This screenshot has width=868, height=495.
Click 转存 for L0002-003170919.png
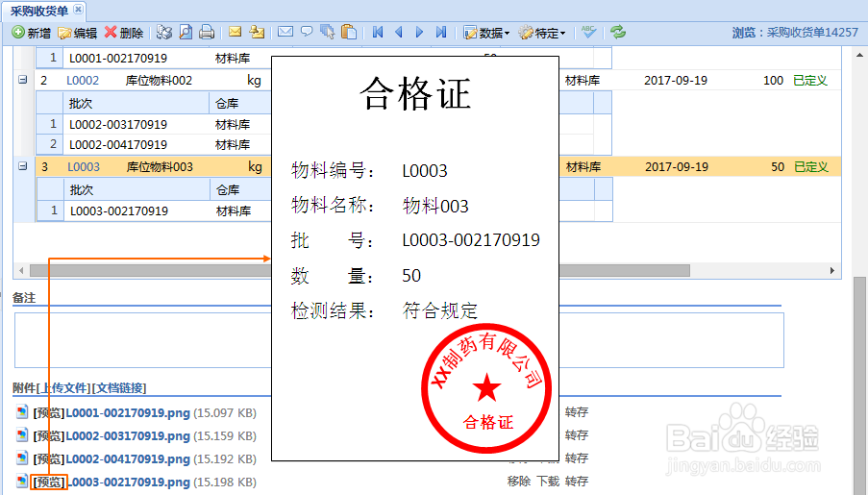[x=577, y=435]
